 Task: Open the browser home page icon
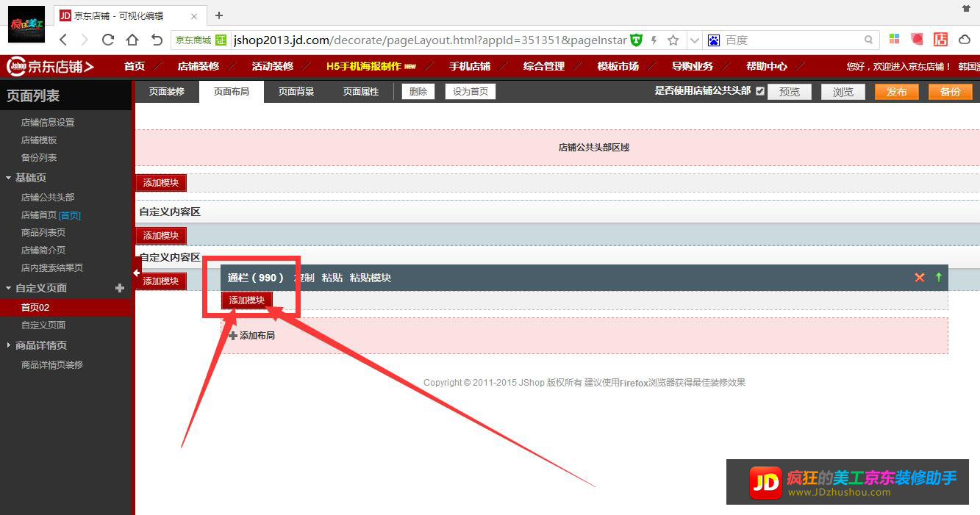132,40
